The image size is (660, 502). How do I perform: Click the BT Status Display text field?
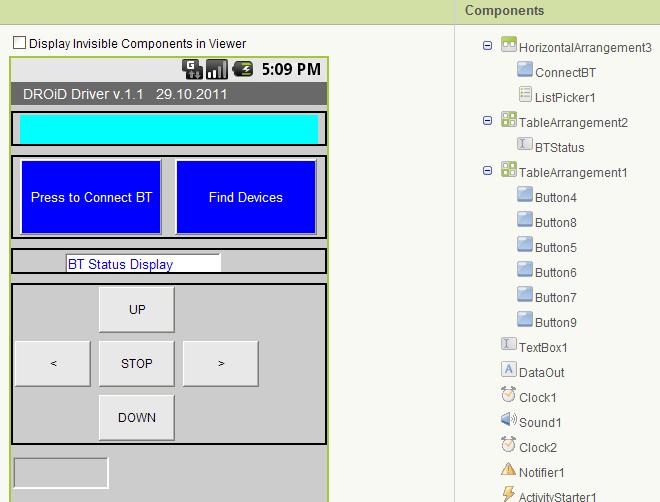pyautogui.click(x=143, y=264)
